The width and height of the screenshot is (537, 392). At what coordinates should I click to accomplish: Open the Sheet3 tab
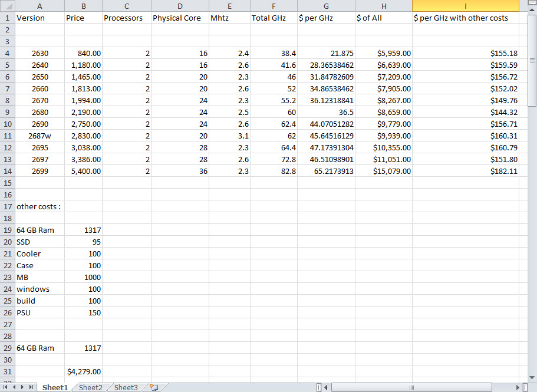[126, 387]
